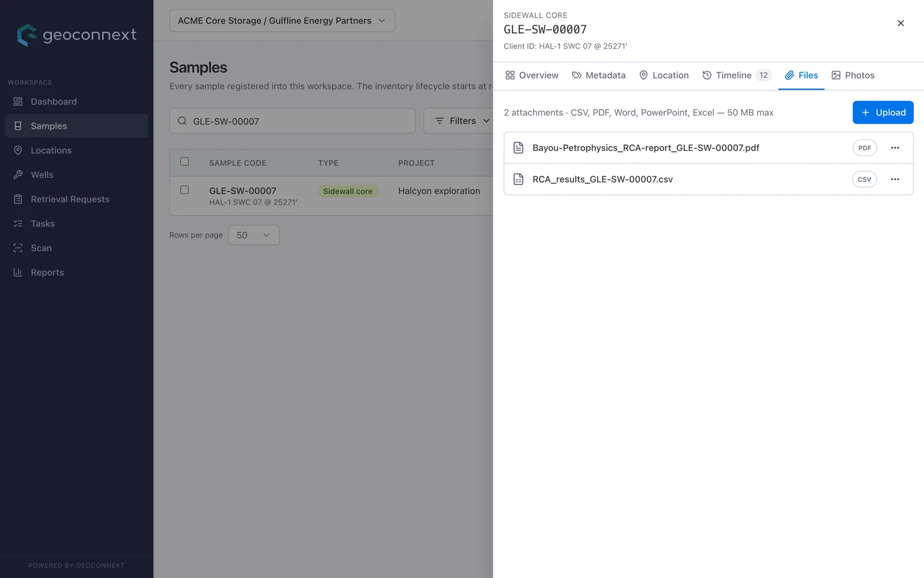Click the search magnifier icon
Image resolution: width=924 pixels, height=578 pixels.
pyautogui.click(x=182, y=121)
